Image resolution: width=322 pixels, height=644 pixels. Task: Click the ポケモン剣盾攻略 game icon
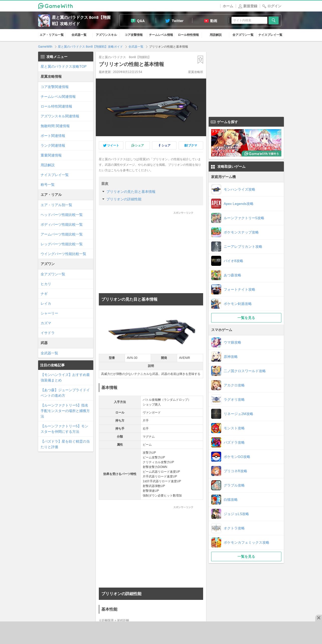tap(216, 304)
